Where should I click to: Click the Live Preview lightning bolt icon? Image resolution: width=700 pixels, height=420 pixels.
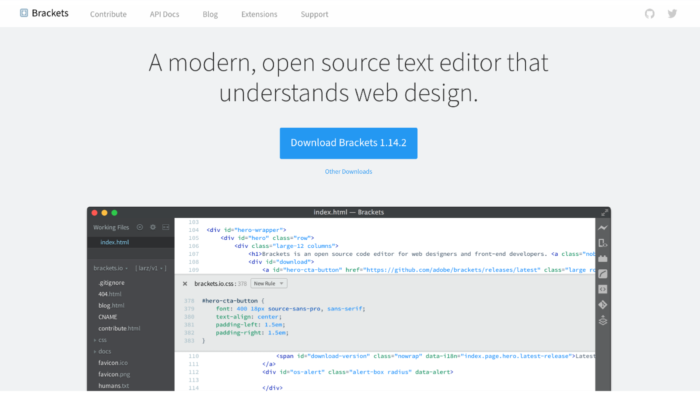point(603,228)
